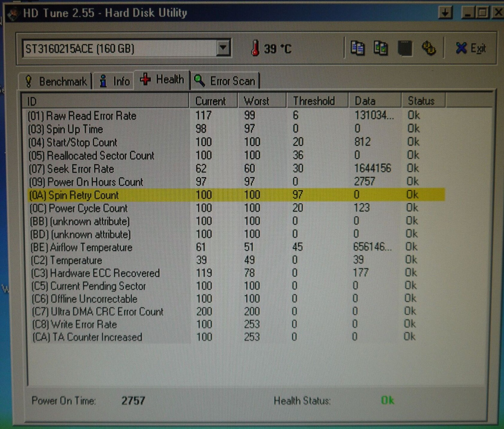
Task: Select the Reallocated Sector Count row
Action: pyautogui.click(x=236, y=156)
